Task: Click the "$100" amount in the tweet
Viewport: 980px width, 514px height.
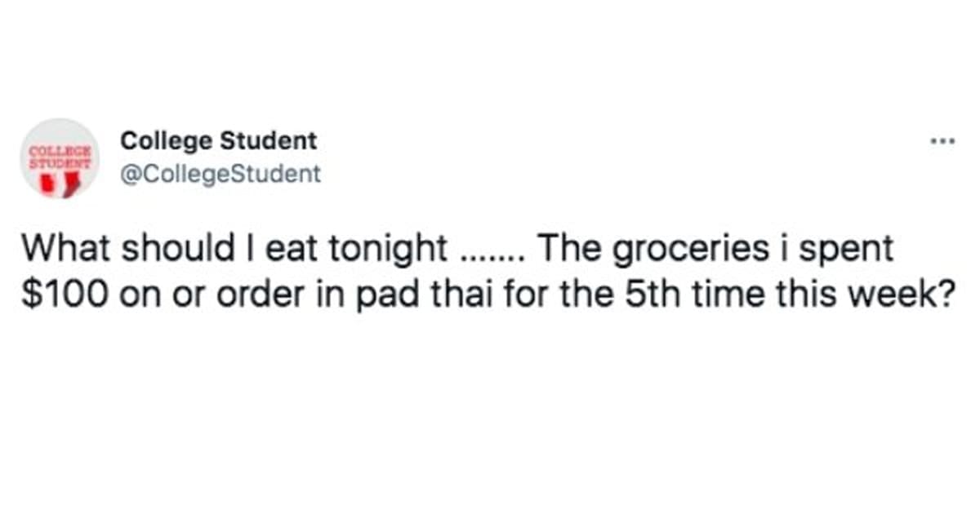Action: coord(65,293)
